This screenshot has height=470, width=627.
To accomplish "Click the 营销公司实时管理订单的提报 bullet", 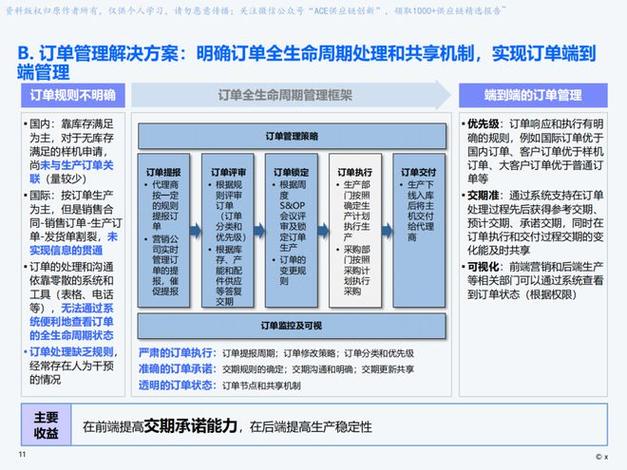I will [x=163, y=265].
